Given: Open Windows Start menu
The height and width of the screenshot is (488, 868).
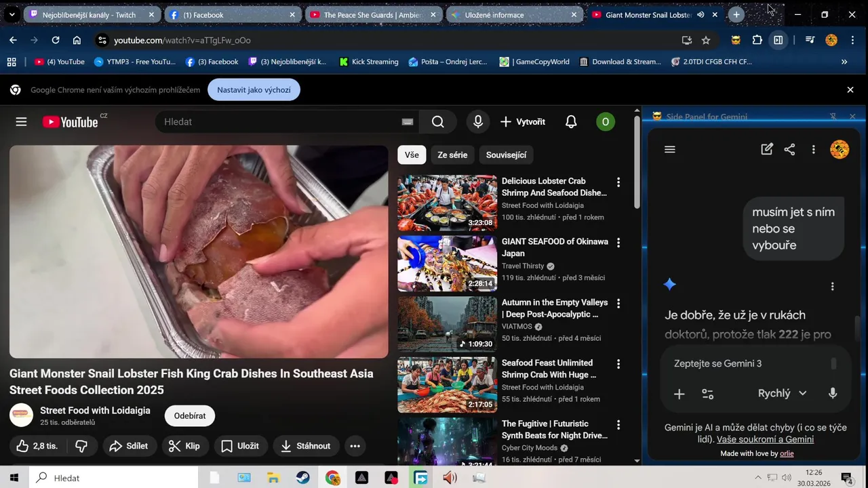Looking at the screenshot, I should pos(14,478).
